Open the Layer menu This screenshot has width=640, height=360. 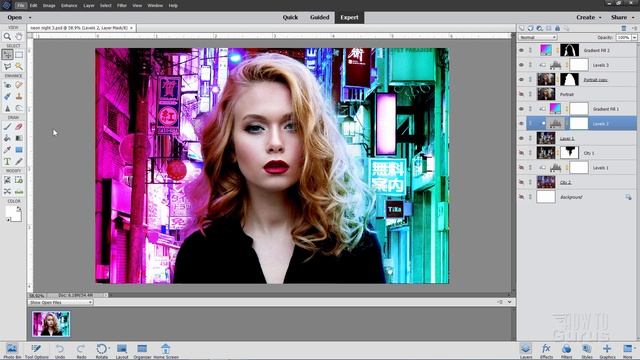[x=89, y=6]
